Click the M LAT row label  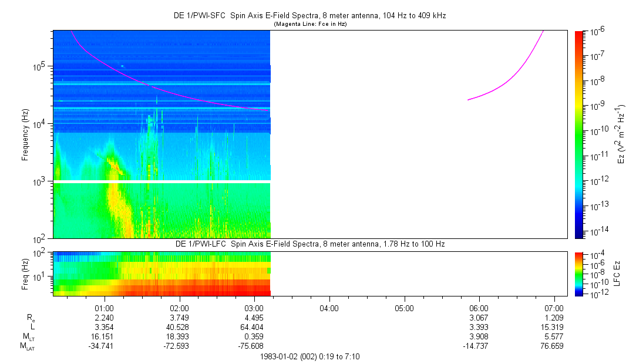pos(27,346)
